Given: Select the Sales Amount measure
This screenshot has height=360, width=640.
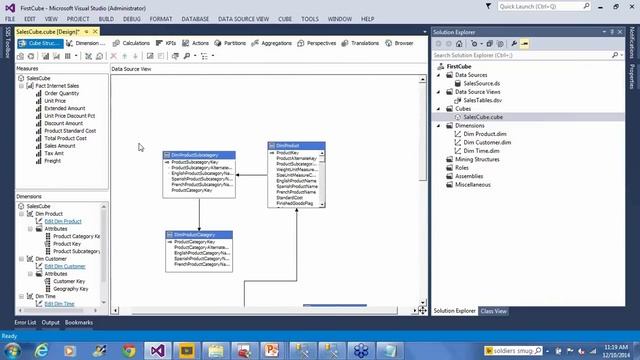Looking at the screenshot, I should coord(60,146).
